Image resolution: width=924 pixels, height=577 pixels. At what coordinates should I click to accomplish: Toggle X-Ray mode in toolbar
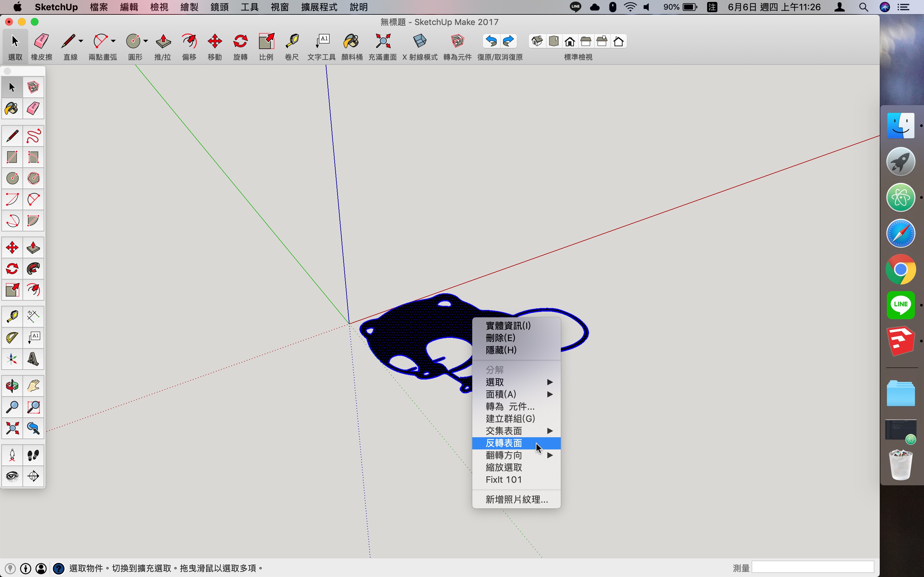coord(420,42)
